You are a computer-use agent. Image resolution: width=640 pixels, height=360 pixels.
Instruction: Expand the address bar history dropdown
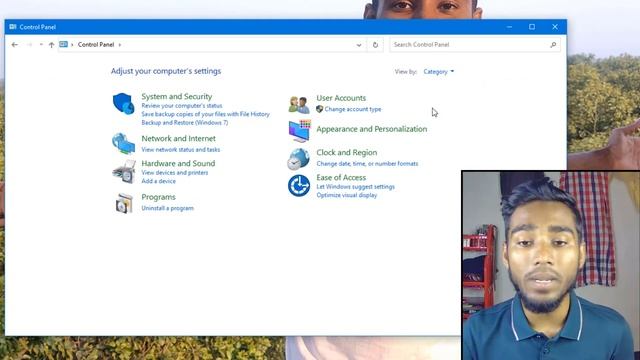(359, 45)
